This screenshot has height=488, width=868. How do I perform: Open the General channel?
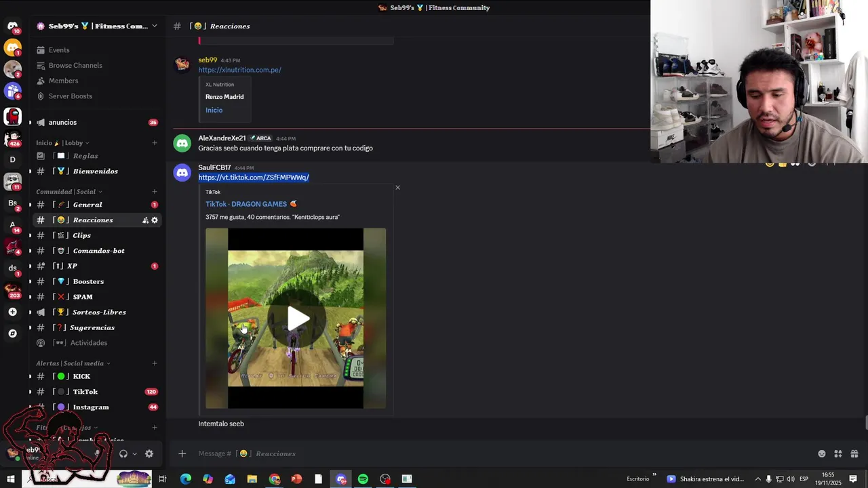coord(87,205)
